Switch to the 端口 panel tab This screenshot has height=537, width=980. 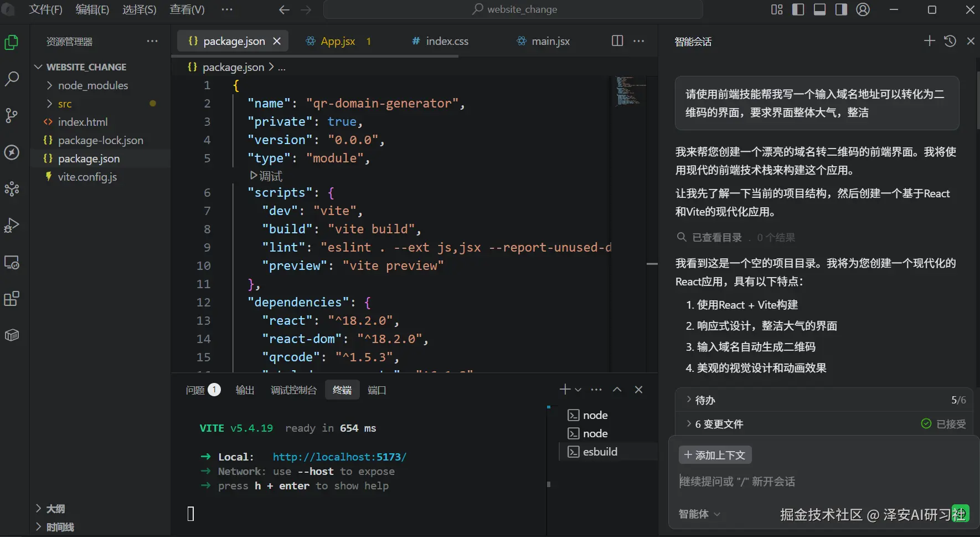coord(376,390)
